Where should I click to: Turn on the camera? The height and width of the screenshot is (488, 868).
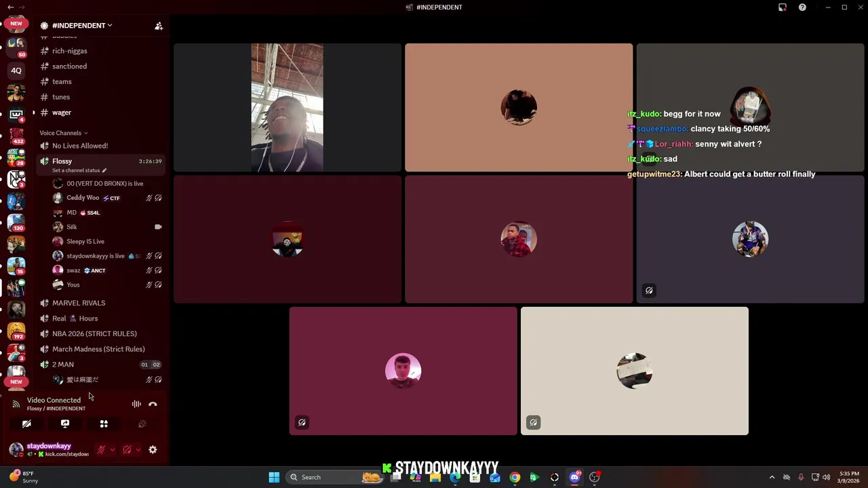26,424
